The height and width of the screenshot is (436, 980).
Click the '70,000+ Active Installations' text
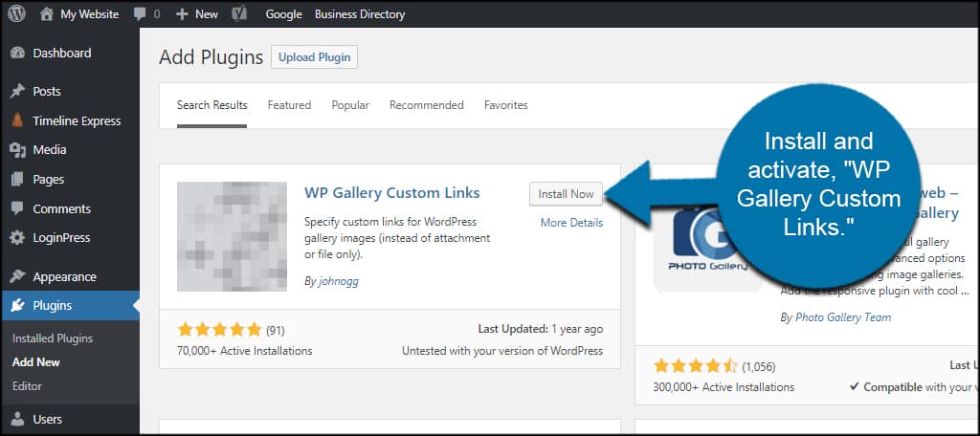tap(245, 351)
